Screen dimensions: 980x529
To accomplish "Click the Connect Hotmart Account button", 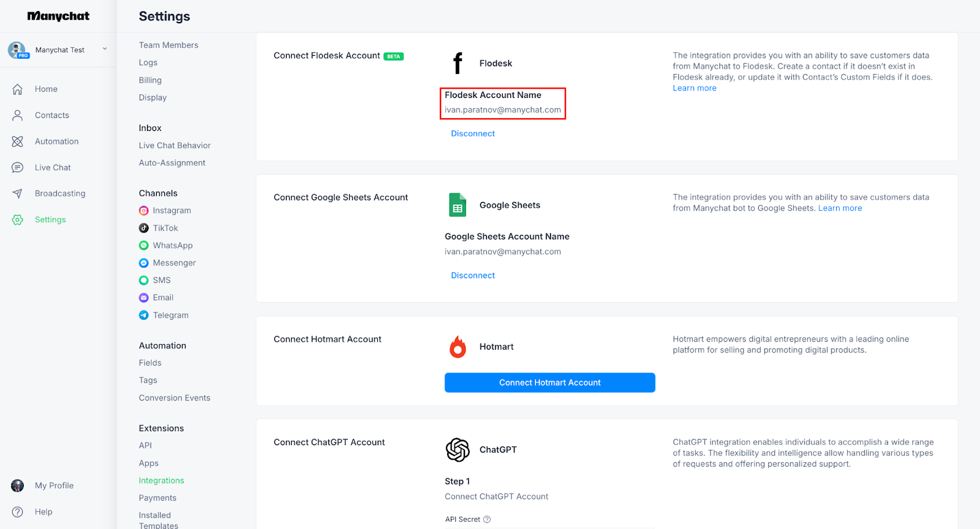I will click(550, 383).
